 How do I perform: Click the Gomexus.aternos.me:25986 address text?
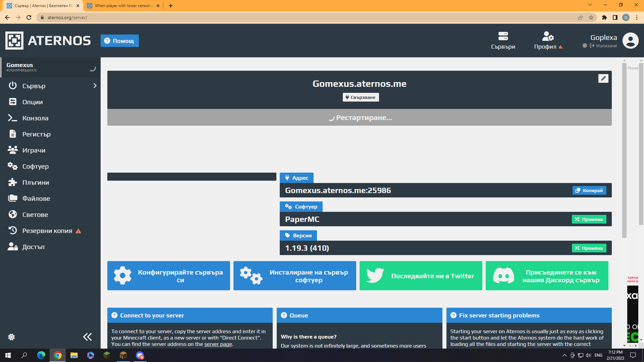[338, 190]
